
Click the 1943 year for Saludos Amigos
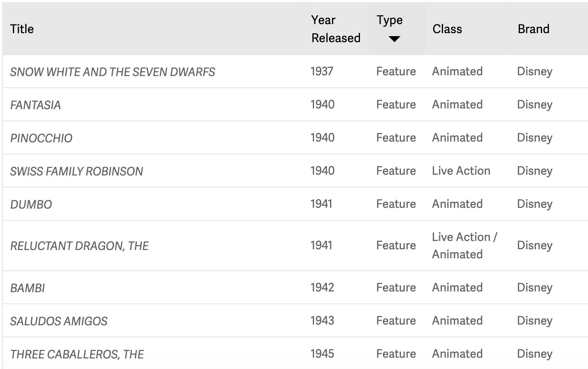pos(322,320)
